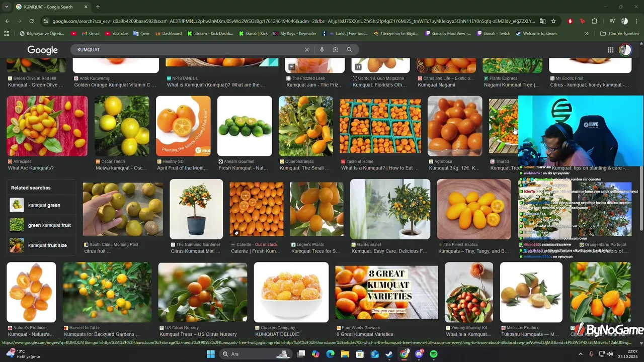Open The Finest Exotics kumquats image
644x362 pixels.
click(x=474, y=209)
